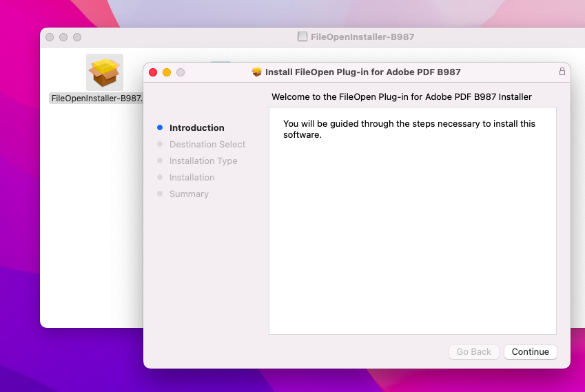Click the greyed-out Go Back button
Screen dimensions: 585x392
(x=474, y=352)
